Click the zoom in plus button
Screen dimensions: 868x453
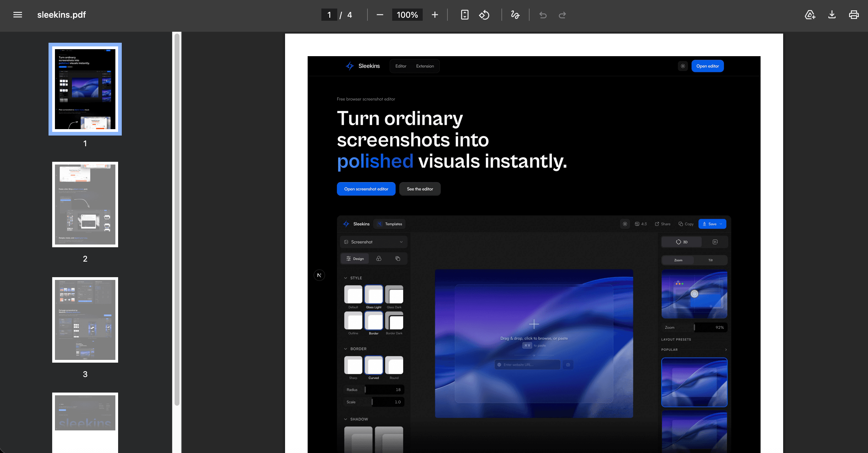coord(435,15)
